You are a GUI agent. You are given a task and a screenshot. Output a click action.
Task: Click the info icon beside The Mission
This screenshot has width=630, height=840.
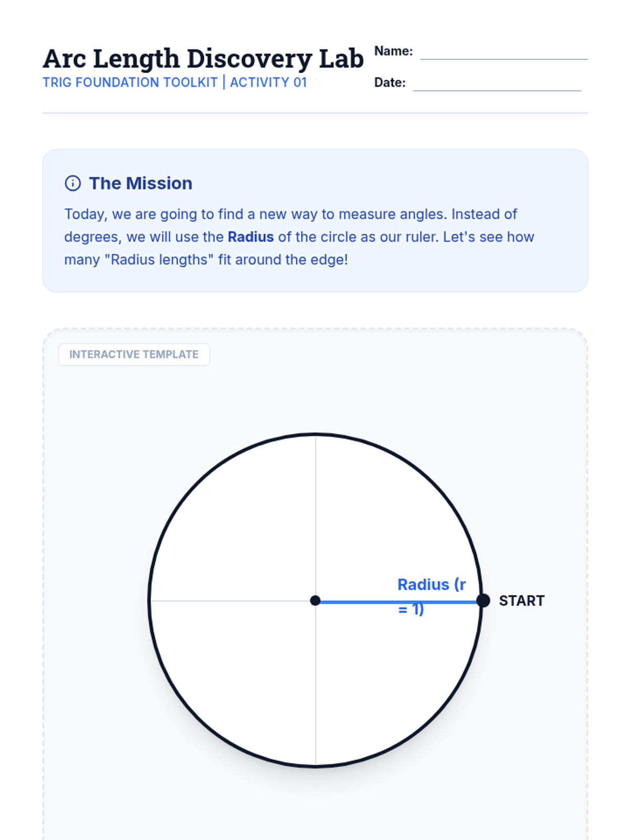[x=72, y=183]
